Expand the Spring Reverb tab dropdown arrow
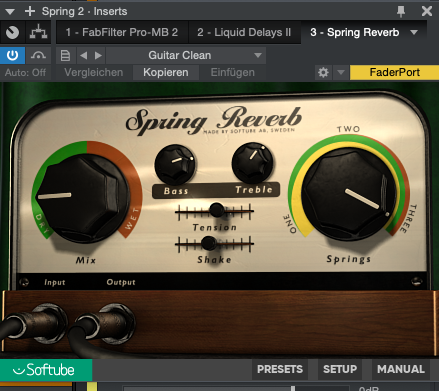 pos(414,33)
